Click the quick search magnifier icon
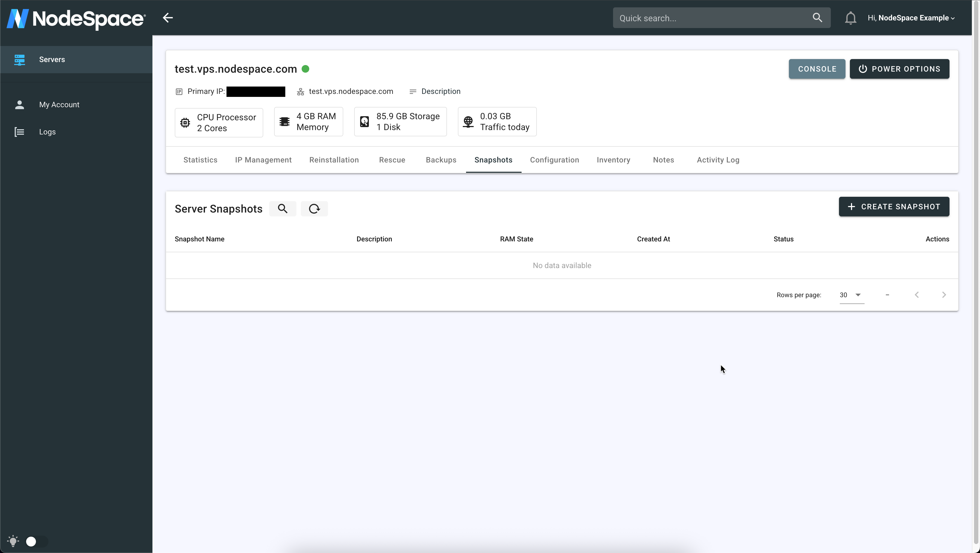The width and height of the screenshot is (980, 553). 817,18
